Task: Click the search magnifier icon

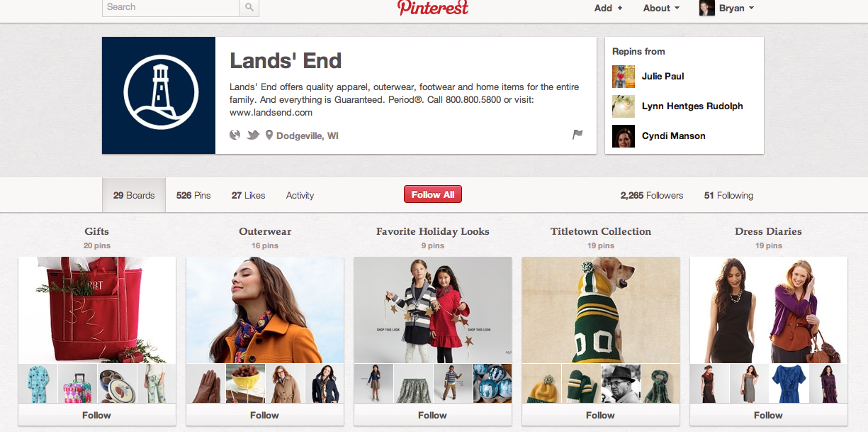Action: [249, 7]
